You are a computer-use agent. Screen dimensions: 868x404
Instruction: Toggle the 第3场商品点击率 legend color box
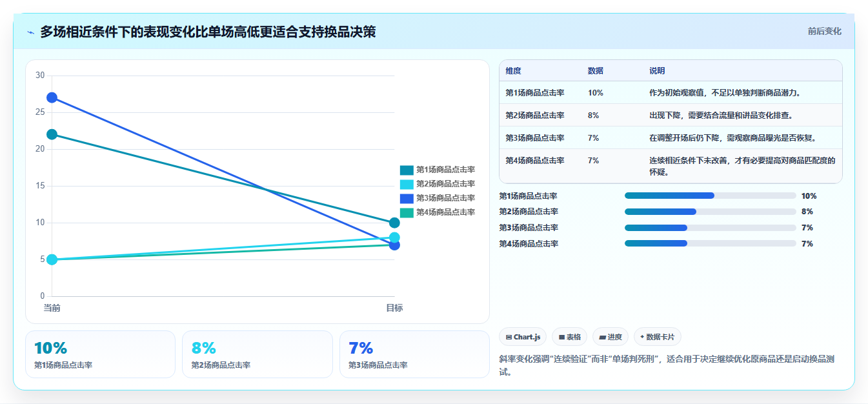(x=407, y=198)
